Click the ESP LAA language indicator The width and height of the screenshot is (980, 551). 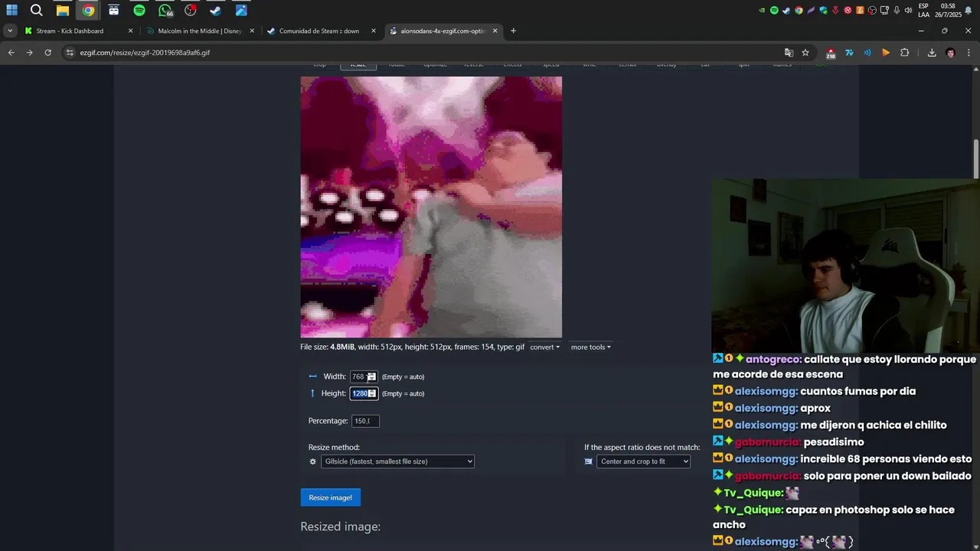click(x=923, y=10)
